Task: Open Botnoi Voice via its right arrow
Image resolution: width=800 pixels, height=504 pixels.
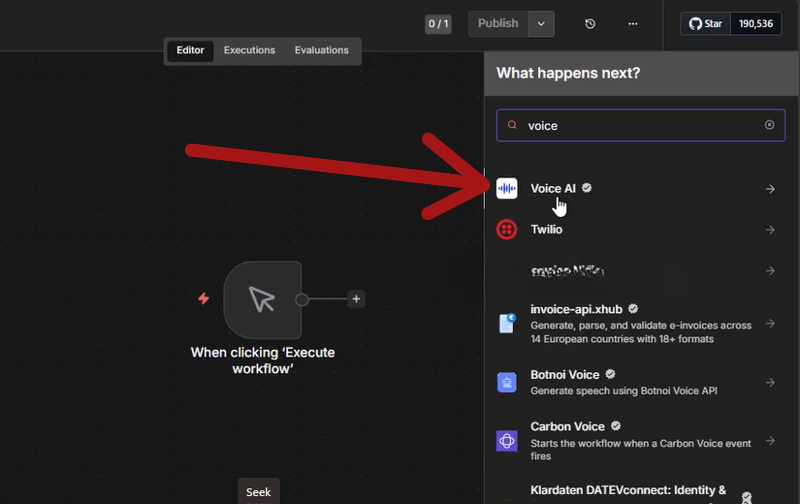Action: point(770,382)
